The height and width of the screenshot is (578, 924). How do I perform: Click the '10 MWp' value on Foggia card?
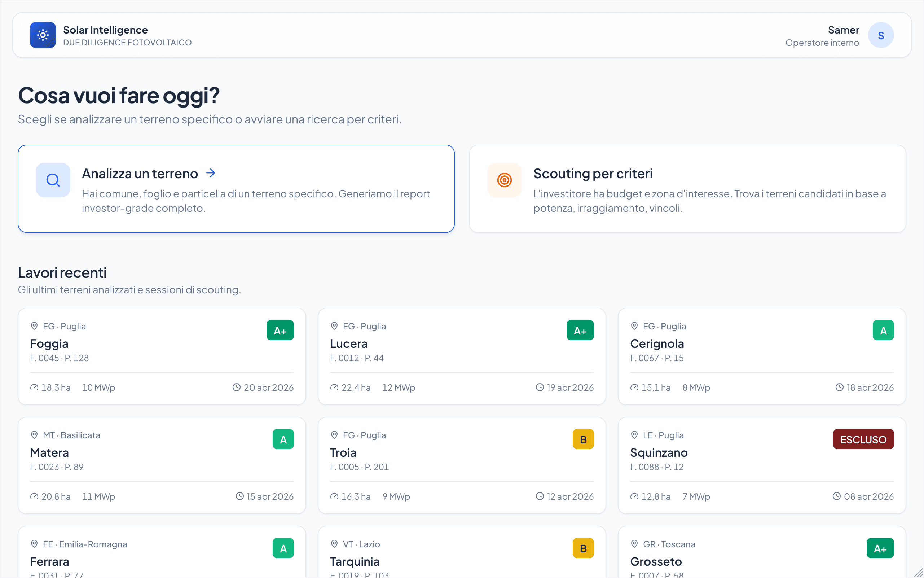pyautogui.click(x=98, y=387)
